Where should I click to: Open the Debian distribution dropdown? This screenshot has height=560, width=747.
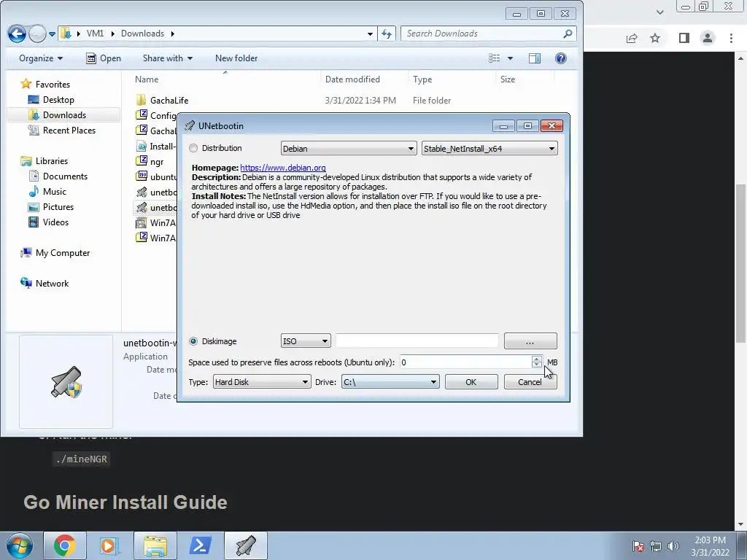(x=349, y=149)
